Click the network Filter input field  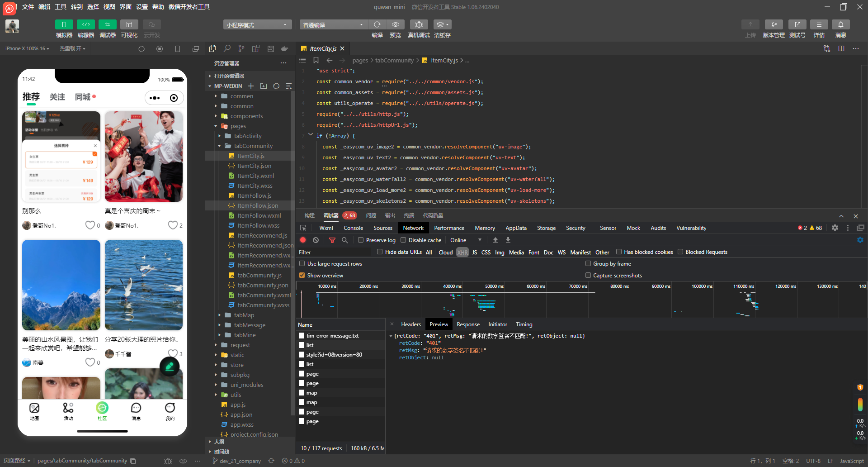pos(335,253)
